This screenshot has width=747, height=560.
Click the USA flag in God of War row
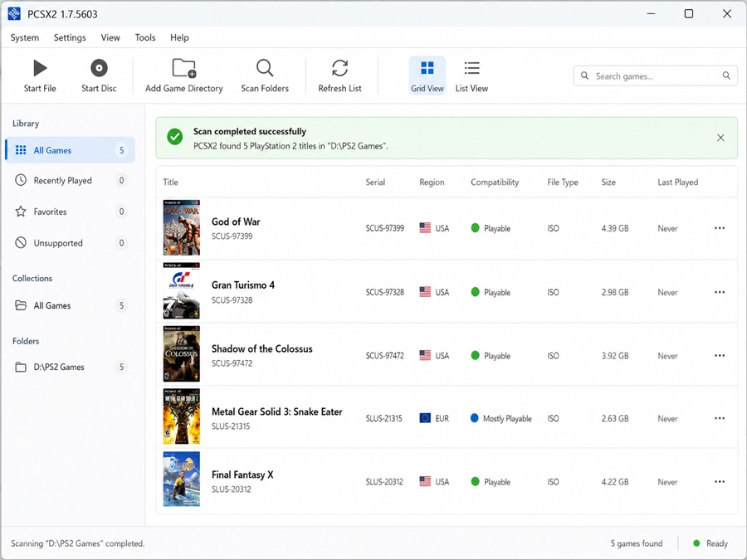tap(425, 228)
